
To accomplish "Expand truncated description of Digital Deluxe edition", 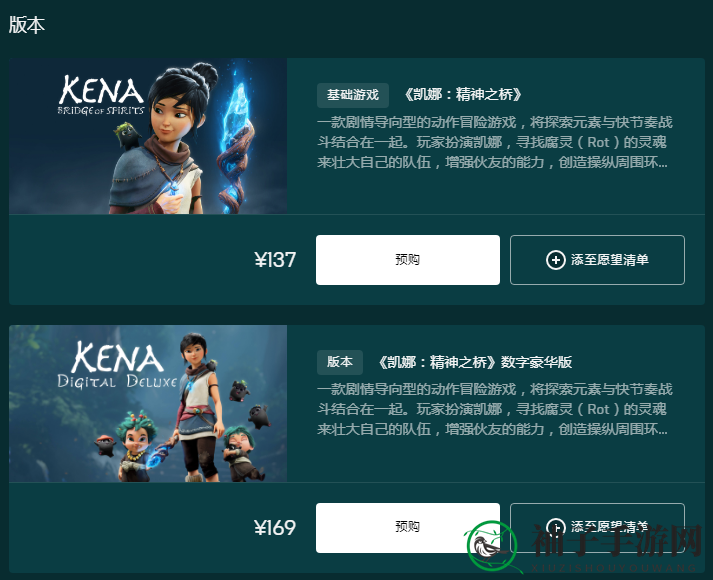I will (x=494, y=409).
